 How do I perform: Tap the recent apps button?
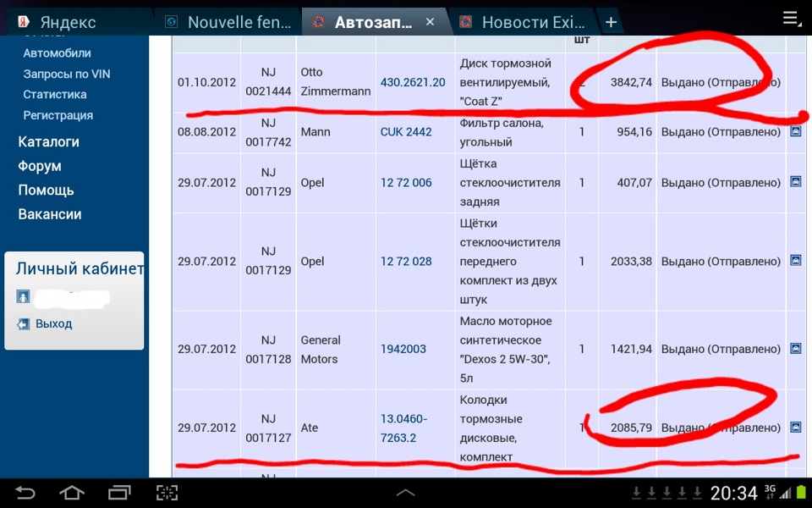pyautogui.click(x=119, y=493)
